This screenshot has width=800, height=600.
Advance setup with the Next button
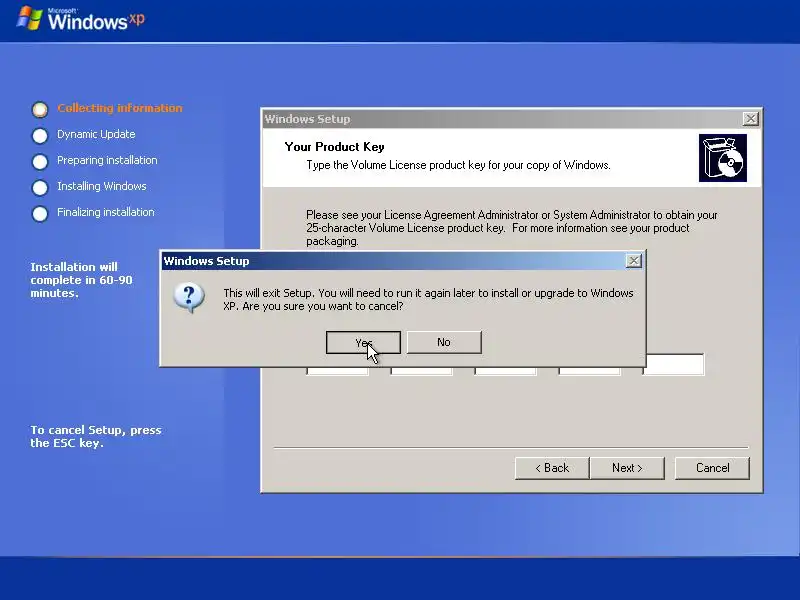tap(627, 468)
